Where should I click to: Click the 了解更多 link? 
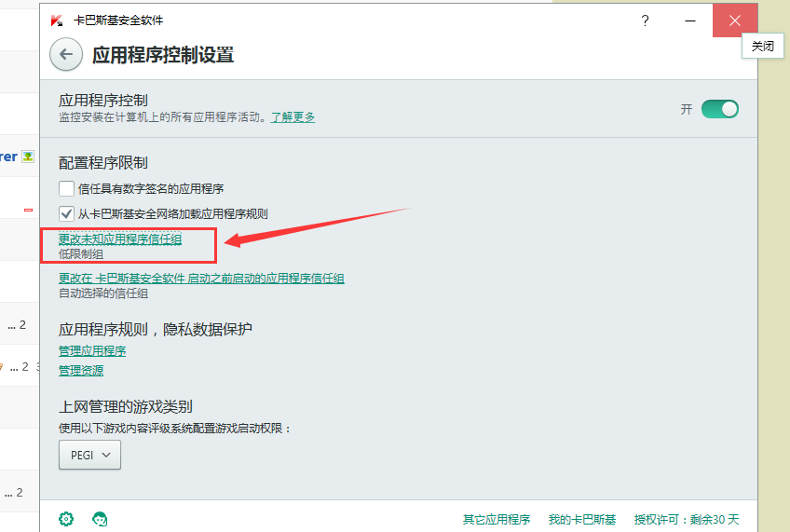point(293,117)
